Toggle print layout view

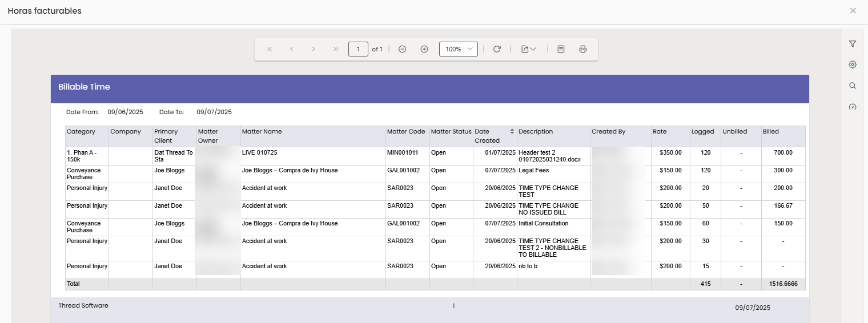coord(561,49)
